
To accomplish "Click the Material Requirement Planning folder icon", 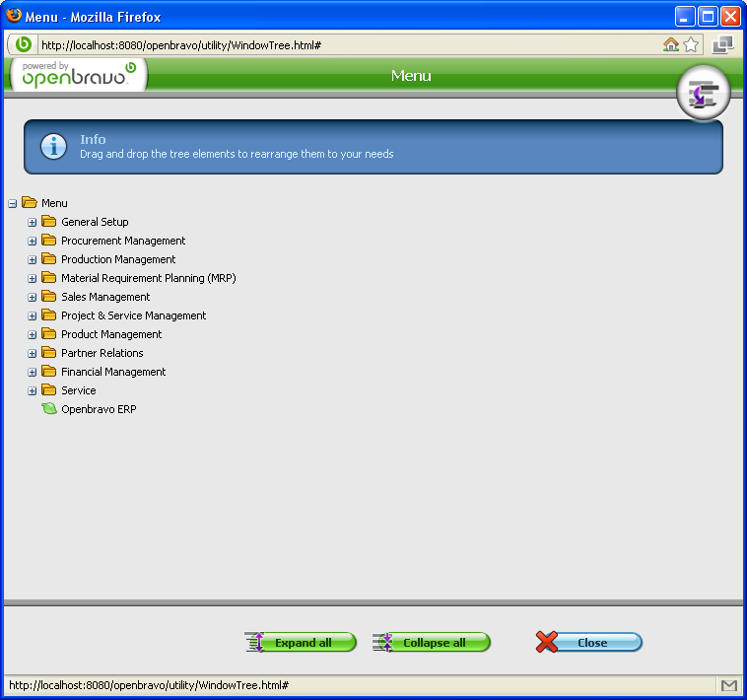I will point(48,277).
